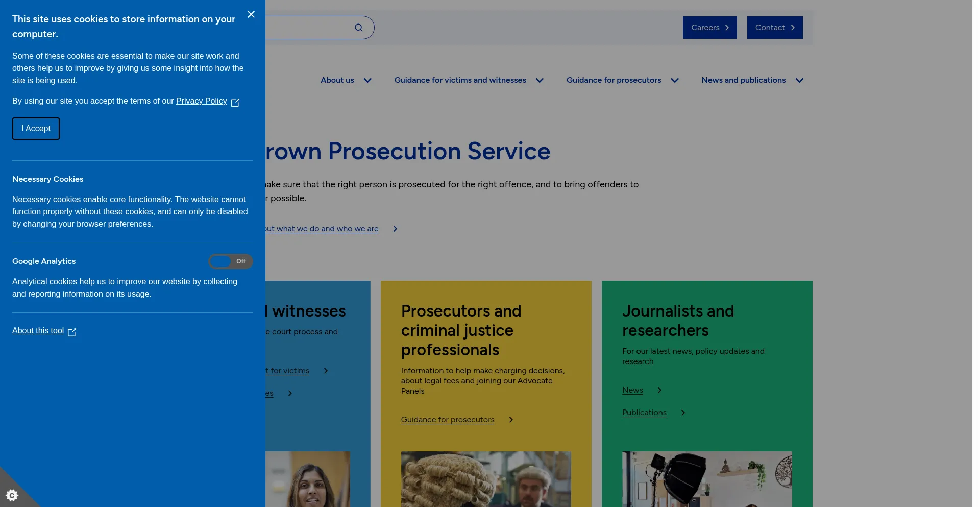This screenshot has height=507, width=980.
Task: Open cookie control gear icon
Action: (12, 495)
